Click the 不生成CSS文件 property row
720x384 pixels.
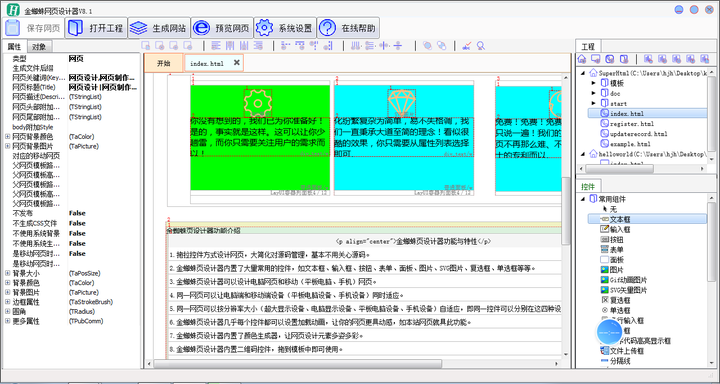[x=71, y=223]
